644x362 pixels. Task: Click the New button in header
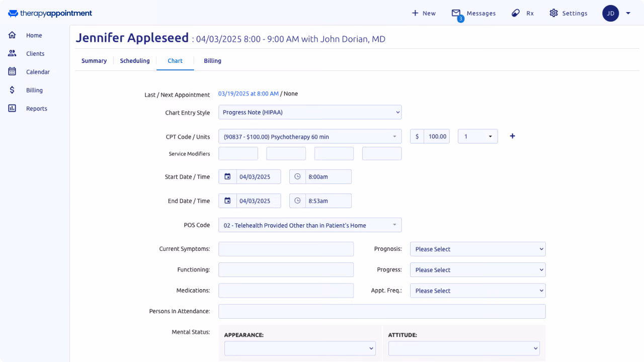point(424,13)
